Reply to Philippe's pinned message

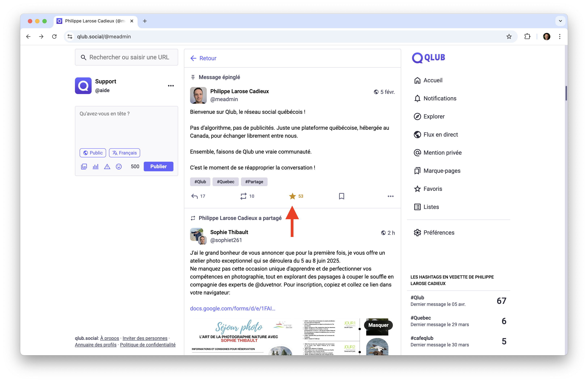coord(198,196)
